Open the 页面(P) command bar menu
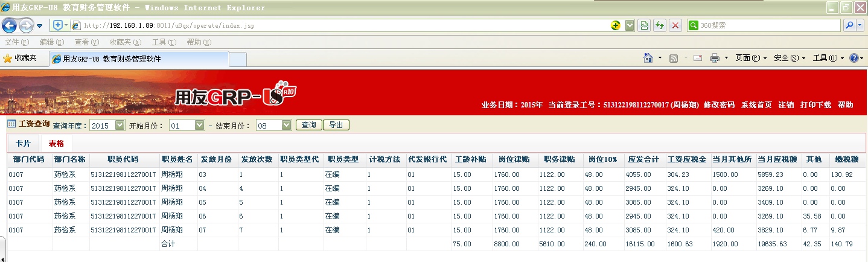868x262 pixels. click(751, 58)
